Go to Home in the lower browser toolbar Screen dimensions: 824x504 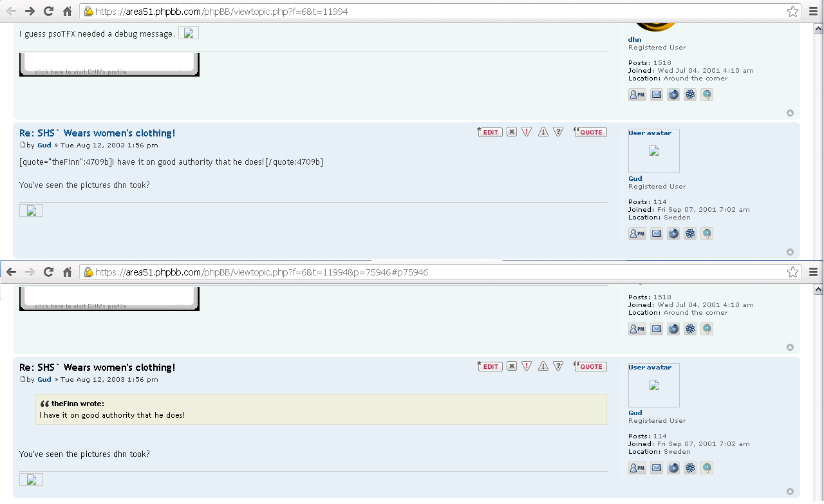67,272
